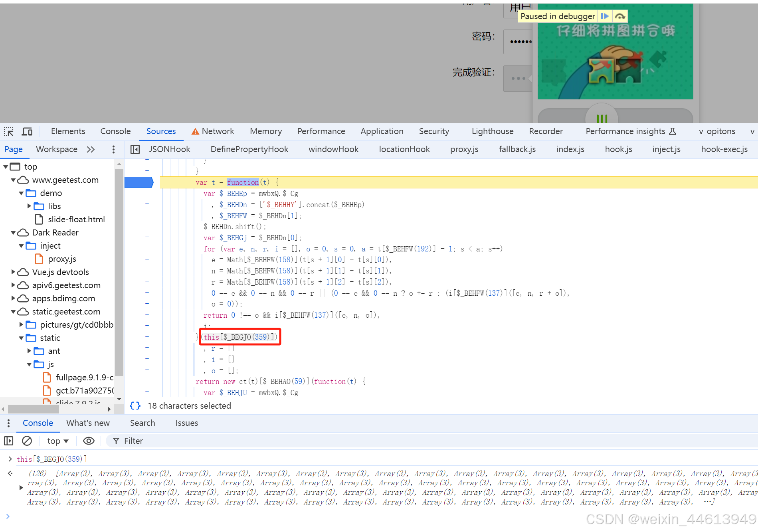The image size is (758, 532).
Task: Expand the libs folder
Action: [x=29, y=206]
